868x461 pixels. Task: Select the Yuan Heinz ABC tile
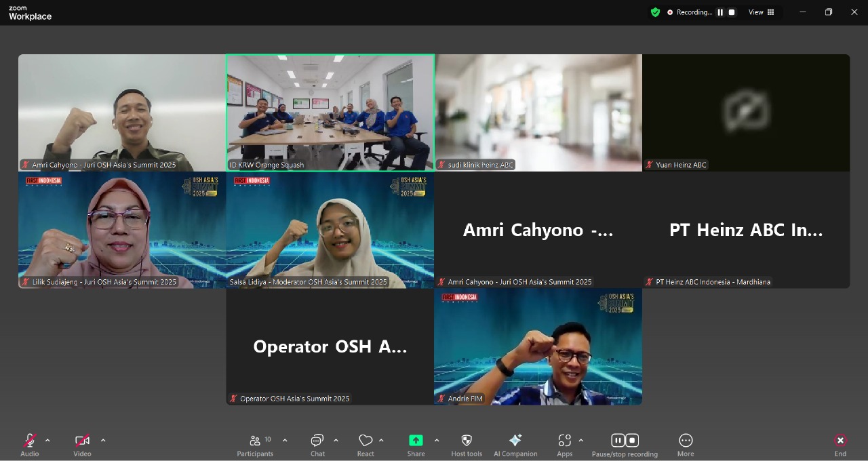click(746, 113)
